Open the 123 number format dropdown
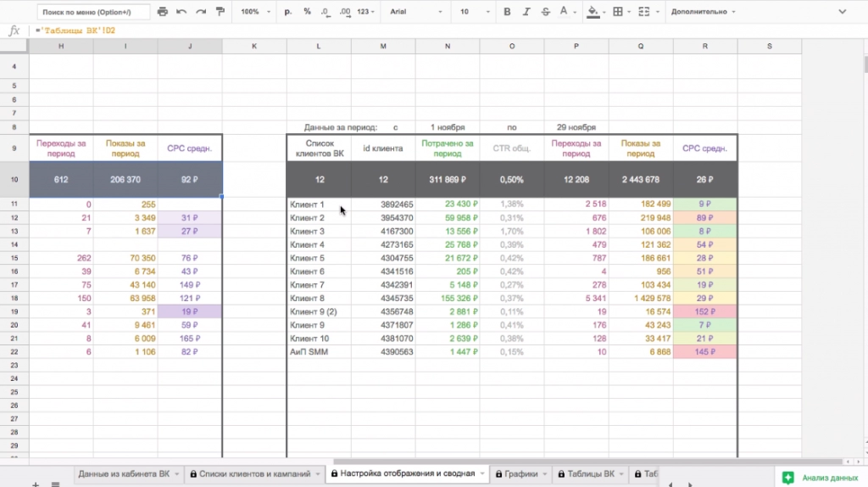Screen dimensions: 868x487 point(365,12)
